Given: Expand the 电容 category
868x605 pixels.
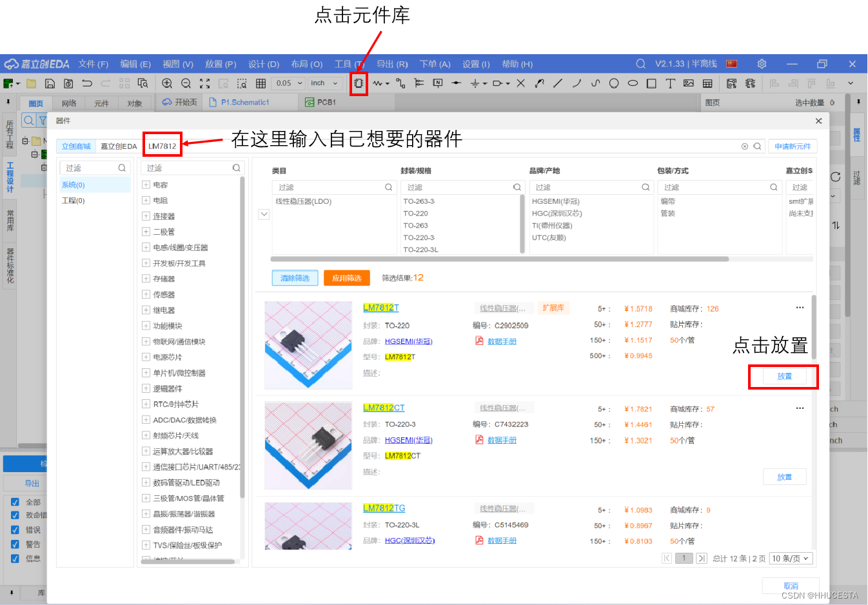Looking at the screenshot, I should click(x=146, y=184).
